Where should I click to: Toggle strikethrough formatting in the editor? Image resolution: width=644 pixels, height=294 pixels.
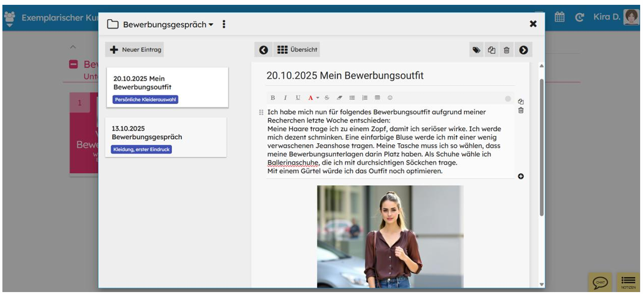coord(327,98)
